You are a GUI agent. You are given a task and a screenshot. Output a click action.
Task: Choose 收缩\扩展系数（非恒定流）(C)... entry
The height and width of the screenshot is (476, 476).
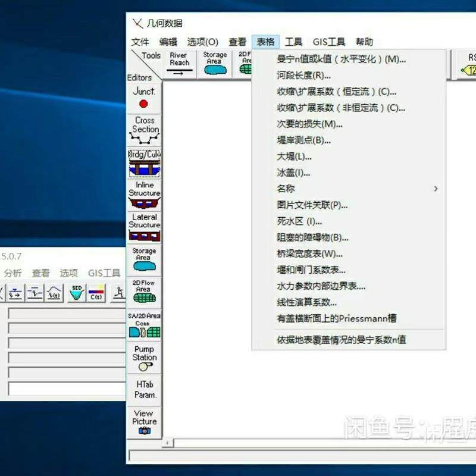click(x=349, y=108)
